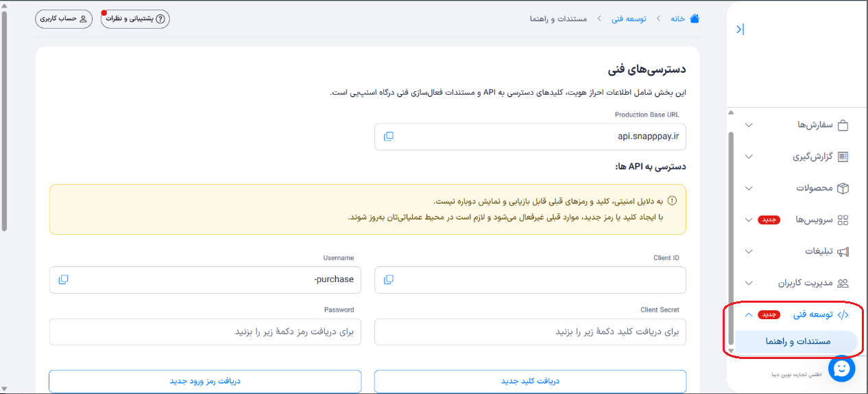This screenshot has width=868, height=394.
Task: Copy the Username field value
Action: coord(64,279)
